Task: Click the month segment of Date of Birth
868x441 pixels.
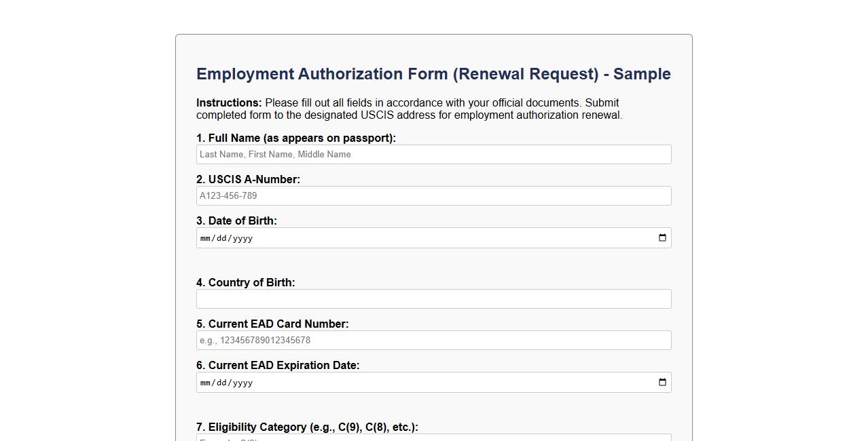Action: coord(205,238)
